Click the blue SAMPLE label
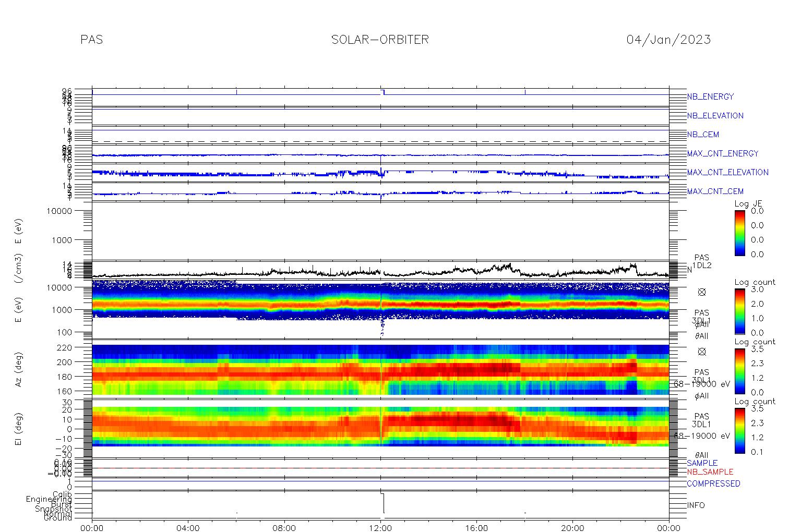 click(x=702, y=463)
